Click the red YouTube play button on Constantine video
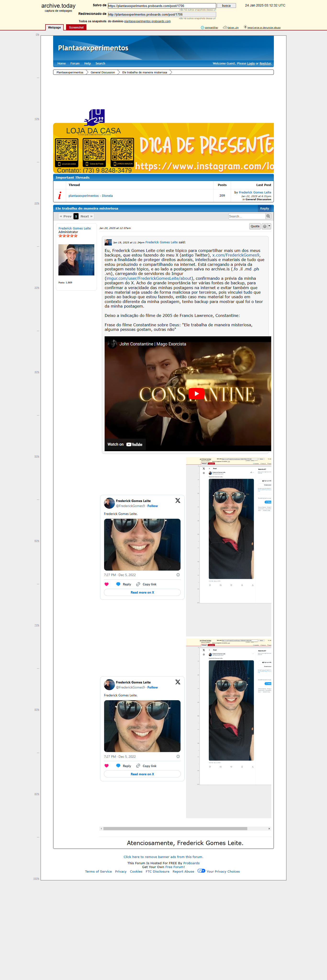 click(x=196, y=393)
